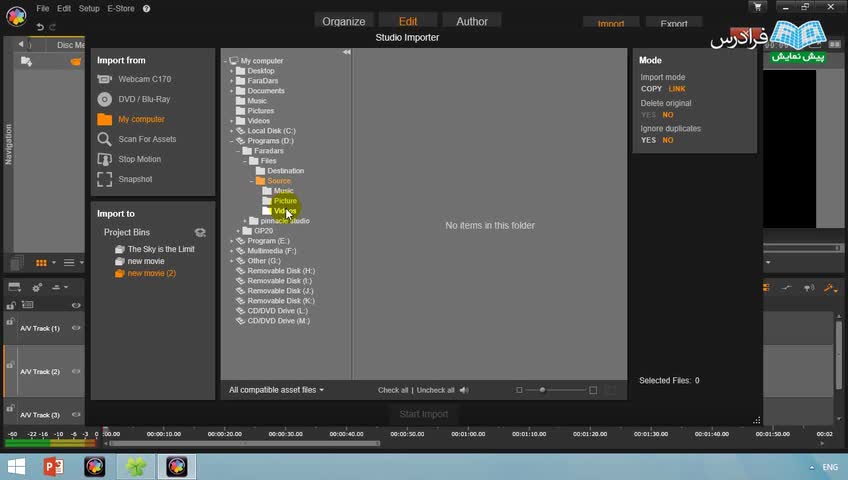848x480 pixels.
Task: Open the shopping cart icon
Action: pyautogui.click(x=758, y=7)
